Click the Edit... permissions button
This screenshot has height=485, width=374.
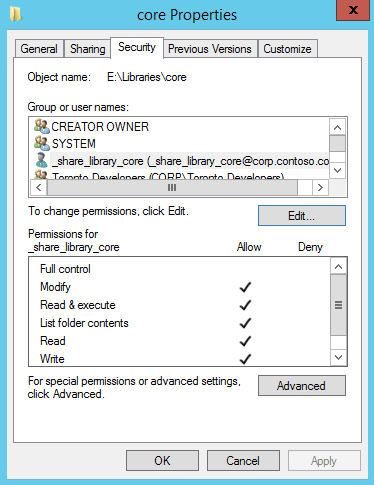coord(302,216)
